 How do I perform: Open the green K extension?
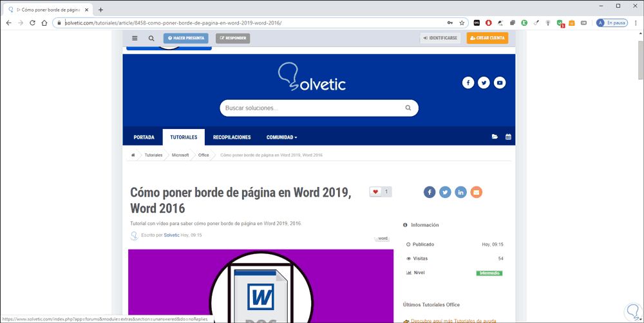click(x=524, y=23)
